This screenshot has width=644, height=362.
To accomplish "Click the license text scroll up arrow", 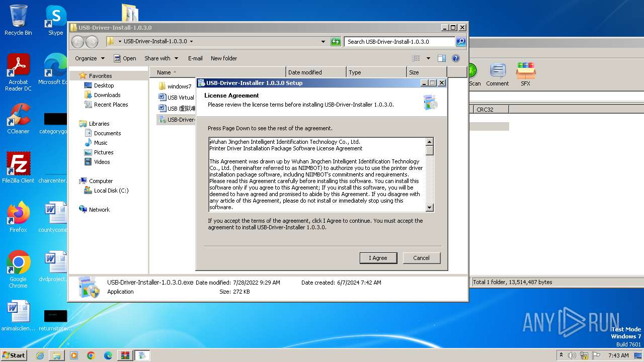I will 430,142.
